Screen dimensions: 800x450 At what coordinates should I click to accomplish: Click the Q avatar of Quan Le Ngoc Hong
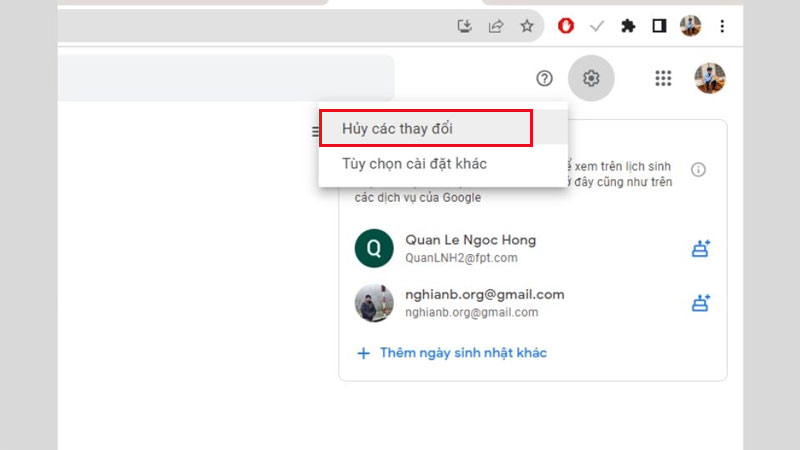pyautogui.click(x=374, y=248)
